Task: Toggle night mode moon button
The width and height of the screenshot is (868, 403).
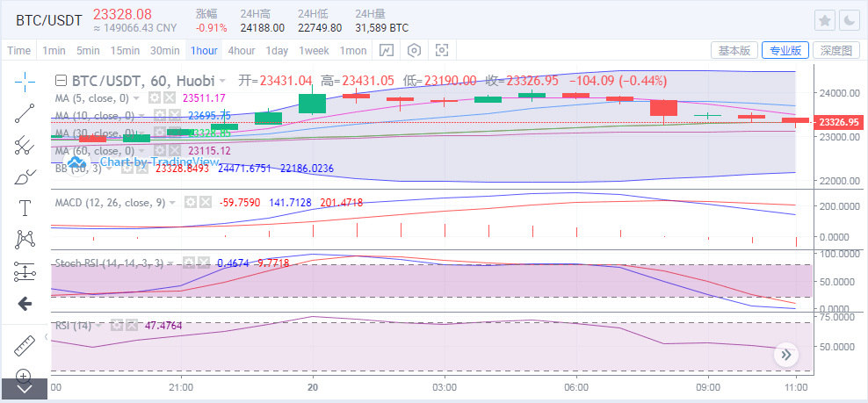Action: pos(849,21)
